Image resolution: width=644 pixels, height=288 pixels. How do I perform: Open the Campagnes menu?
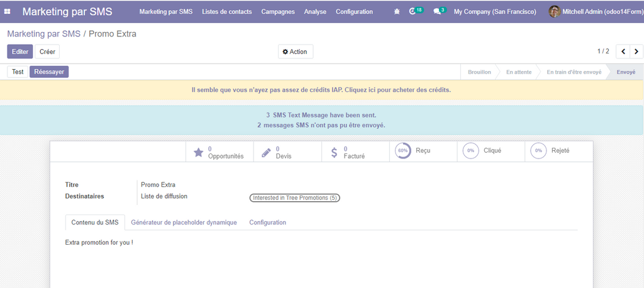coord(277,11)
